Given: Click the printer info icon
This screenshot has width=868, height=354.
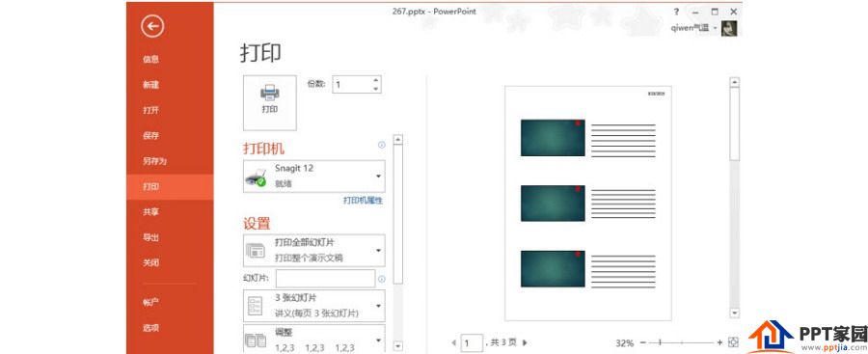Looking at the screenshot, I should point(381,145).
